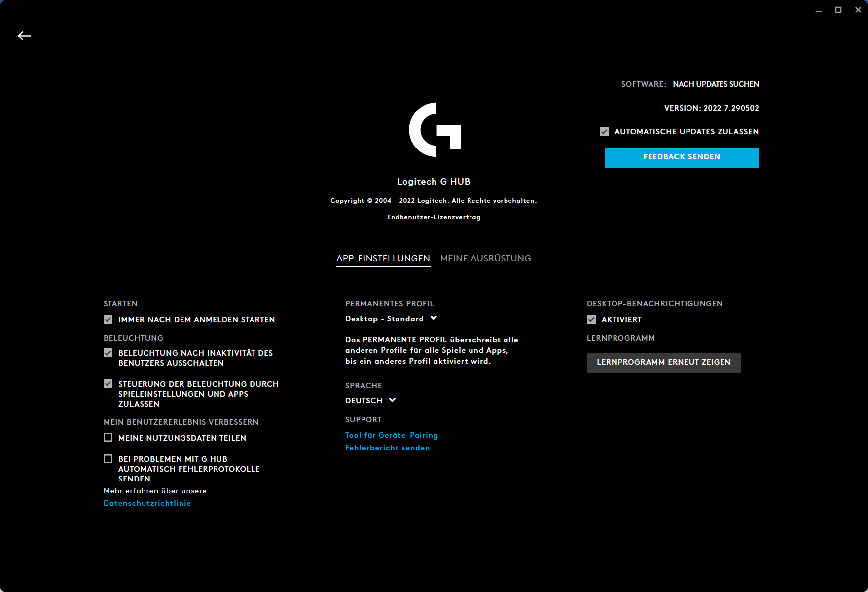Minimize the G HUB window
The image size is (868, 592).
(819, 10)
